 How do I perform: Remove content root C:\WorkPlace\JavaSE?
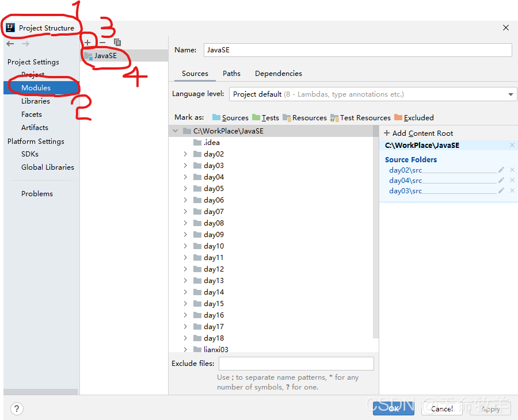(x=512, y=145)
